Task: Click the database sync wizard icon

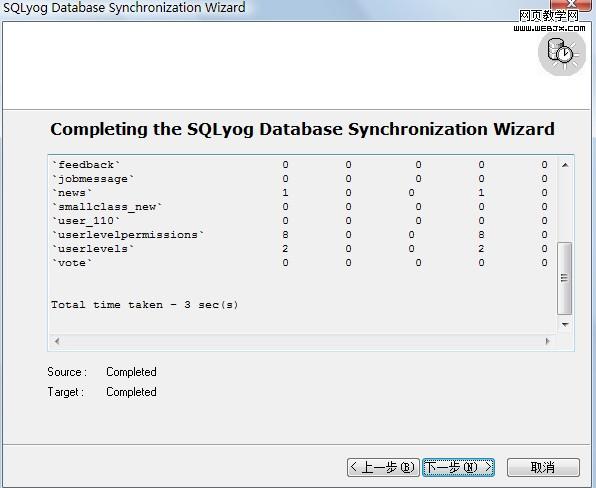Action: 561,54
